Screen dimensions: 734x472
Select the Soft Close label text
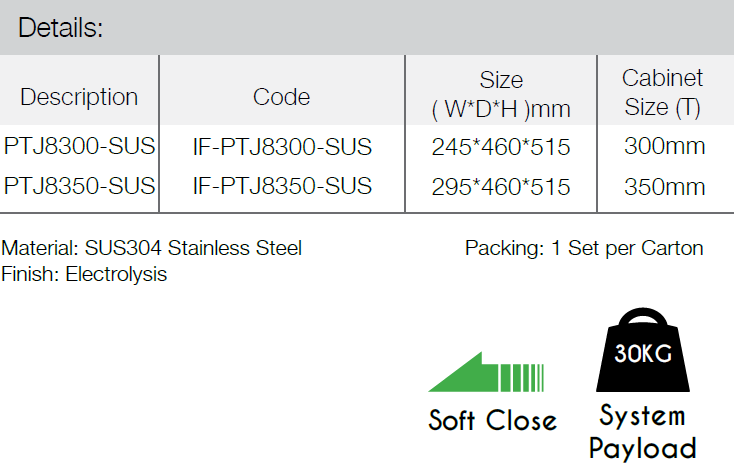(492, 420)
